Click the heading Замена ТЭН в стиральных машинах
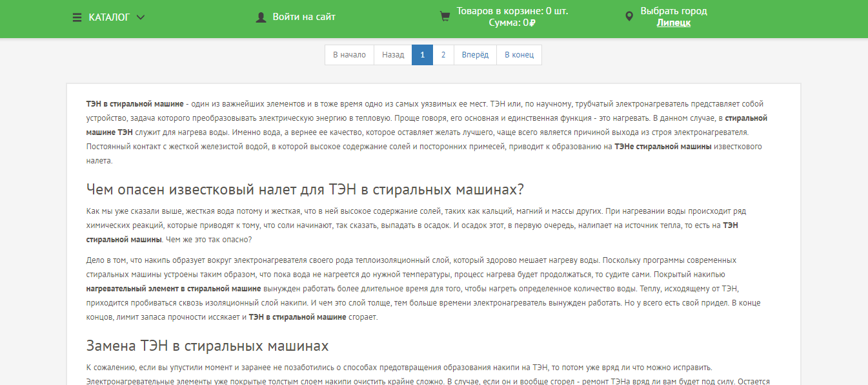Viewport: 868px width, 385px height. 208,346
